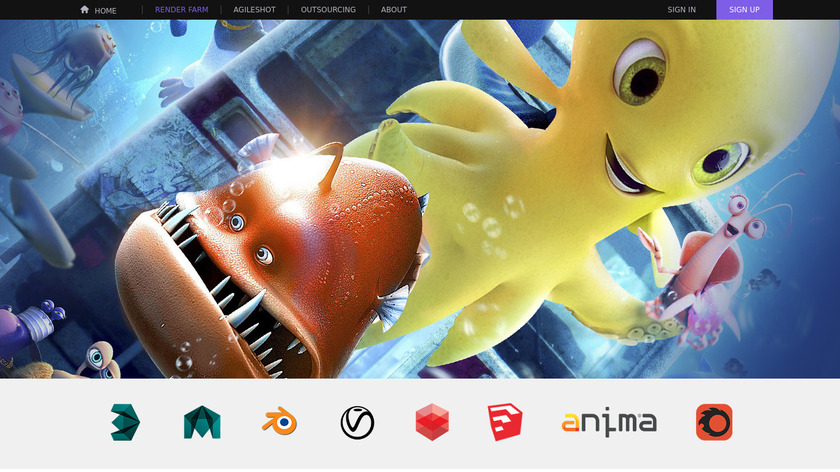The width and height of the screenshot is (840, 472).
Task: Choose the Corona Renderer logo icon
Action: pos(714,422)
